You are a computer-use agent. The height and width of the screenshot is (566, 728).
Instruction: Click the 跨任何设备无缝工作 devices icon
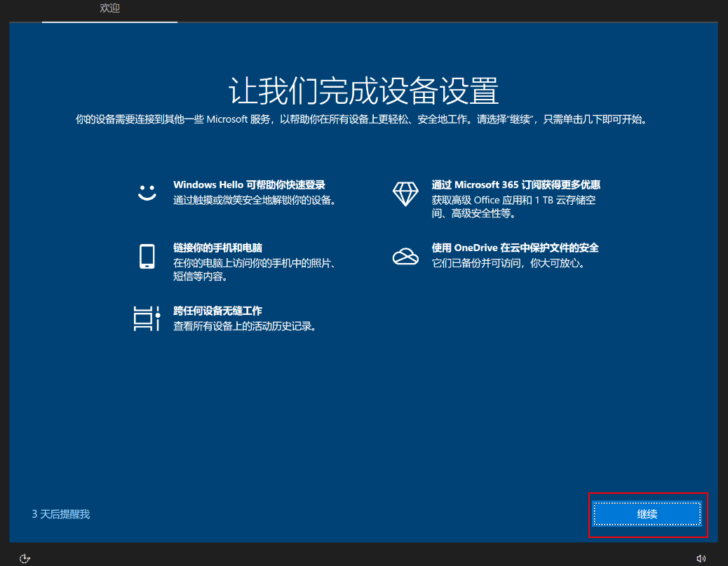(x=147, y=317)
